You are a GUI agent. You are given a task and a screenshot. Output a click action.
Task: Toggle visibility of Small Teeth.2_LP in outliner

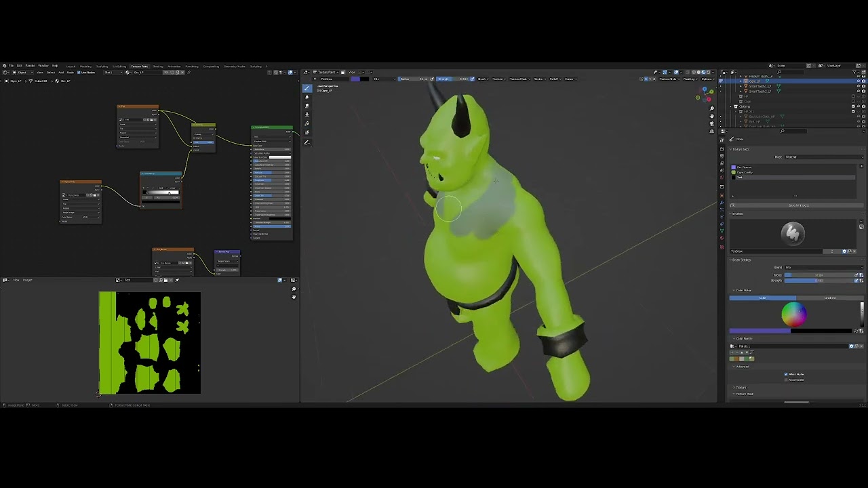point(859,91)
